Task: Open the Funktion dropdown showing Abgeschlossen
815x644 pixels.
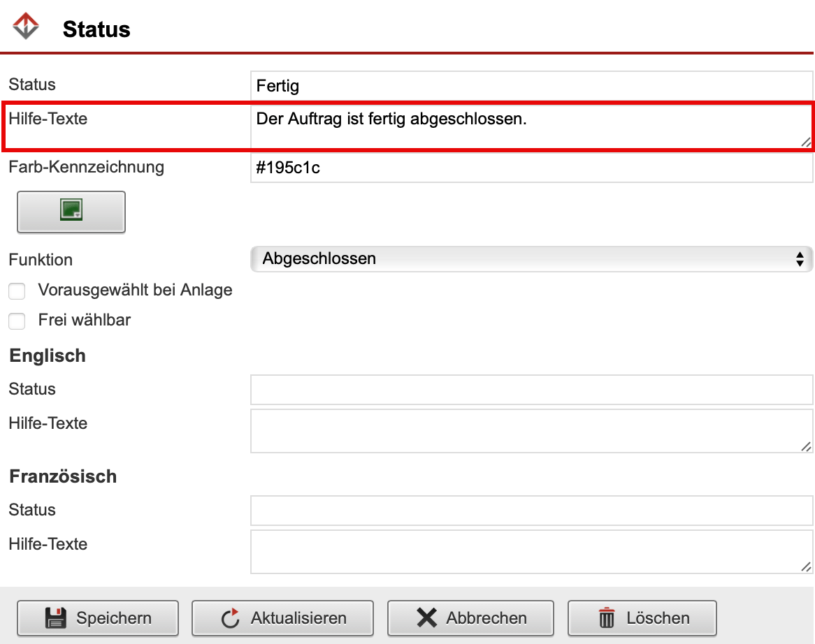Action: click(489, 258)
